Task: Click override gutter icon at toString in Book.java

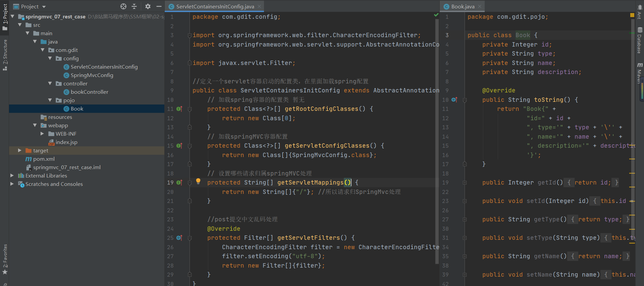Action: coord(454,100)
